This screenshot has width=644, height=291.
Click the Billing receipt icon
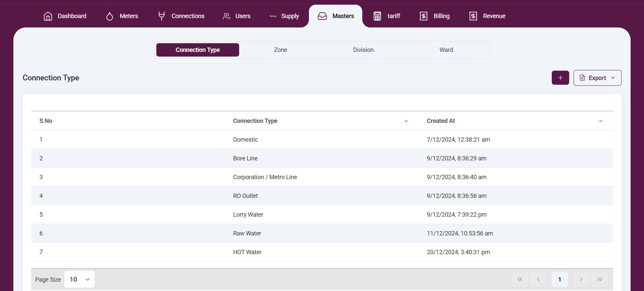click(x=424, y=16)
